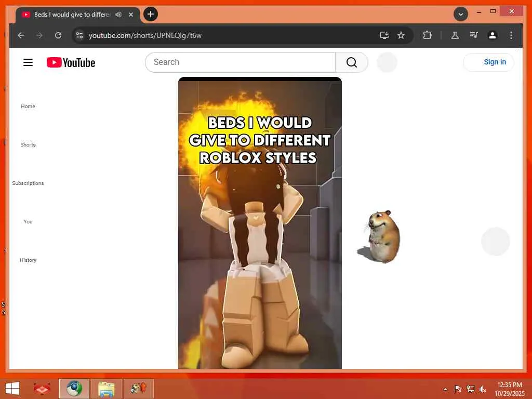Open Subscriptions in the sidebar
532x399 pixels.
pos(28,183)
